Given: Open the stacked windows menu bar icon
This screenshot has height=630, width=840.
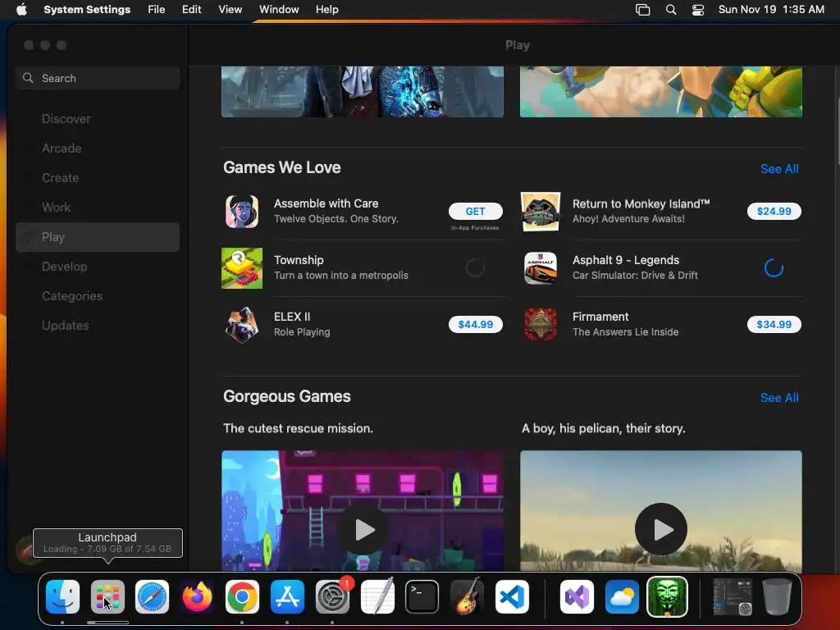Looking at the screenshot, I should point(643,10).
